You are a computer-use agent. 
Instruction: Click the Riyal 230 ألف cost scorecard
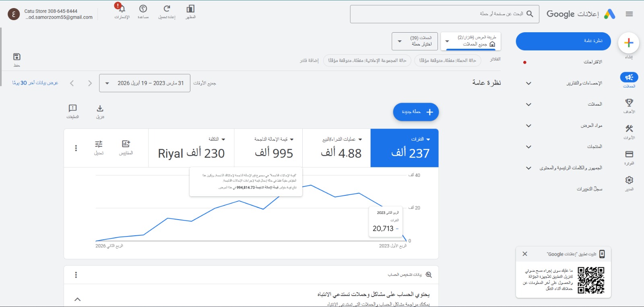[191, 148]
